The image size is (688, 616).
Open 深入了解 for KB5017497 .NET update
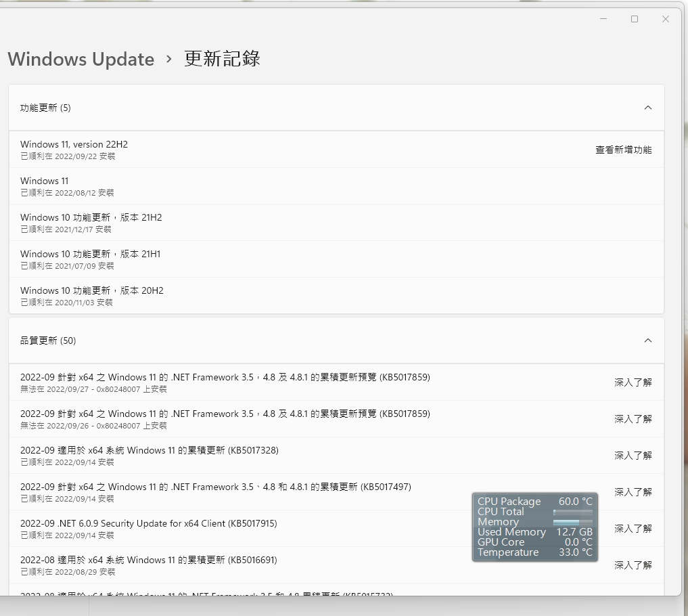[633, 491]
